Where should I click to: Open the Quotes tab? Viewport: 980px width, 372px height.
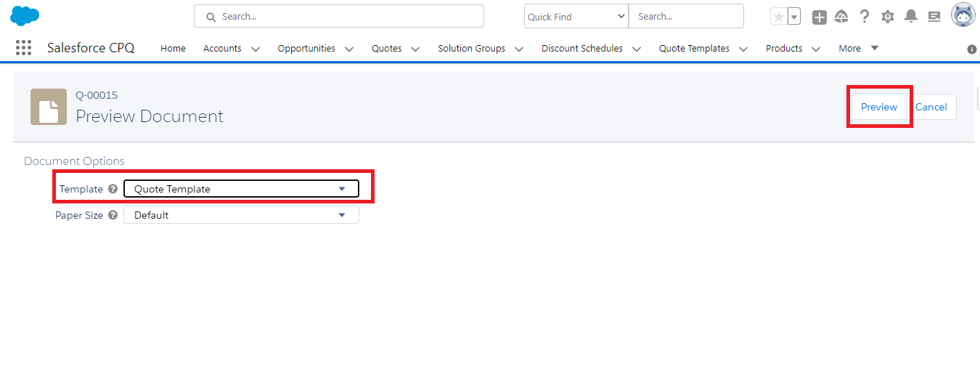(387, 49)
